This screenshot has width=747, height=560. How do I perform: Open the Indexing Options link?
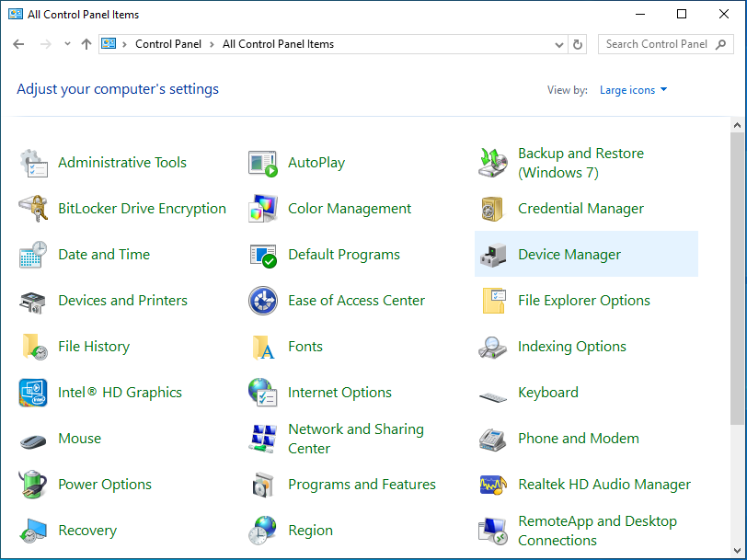tap(571, 347)
